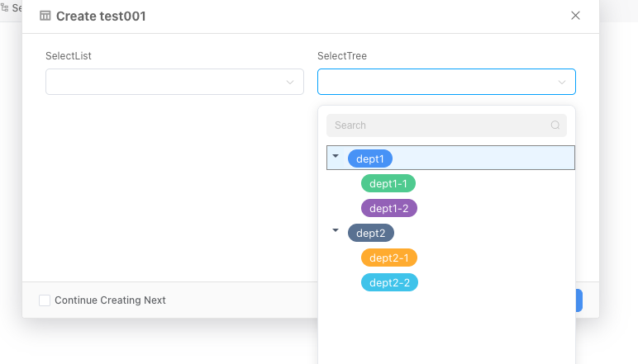Choose the cyan dept2-2 item

click(389, 282)
